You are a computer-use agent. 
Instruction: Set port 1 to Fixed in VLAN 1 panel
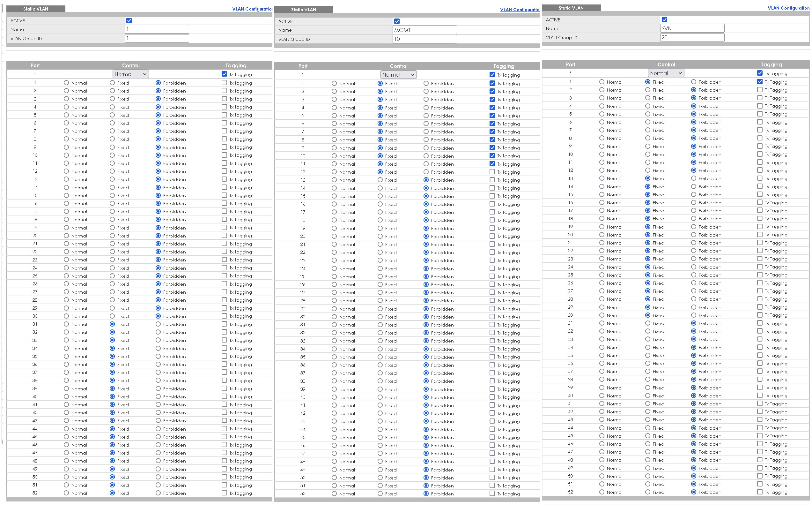(112, 82)
